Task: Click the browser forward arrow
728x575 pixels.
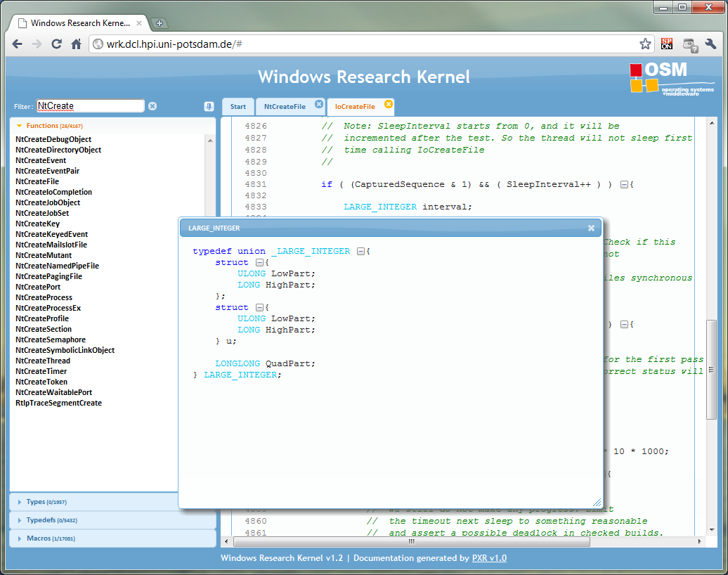Action: click(x=37, y=44)
